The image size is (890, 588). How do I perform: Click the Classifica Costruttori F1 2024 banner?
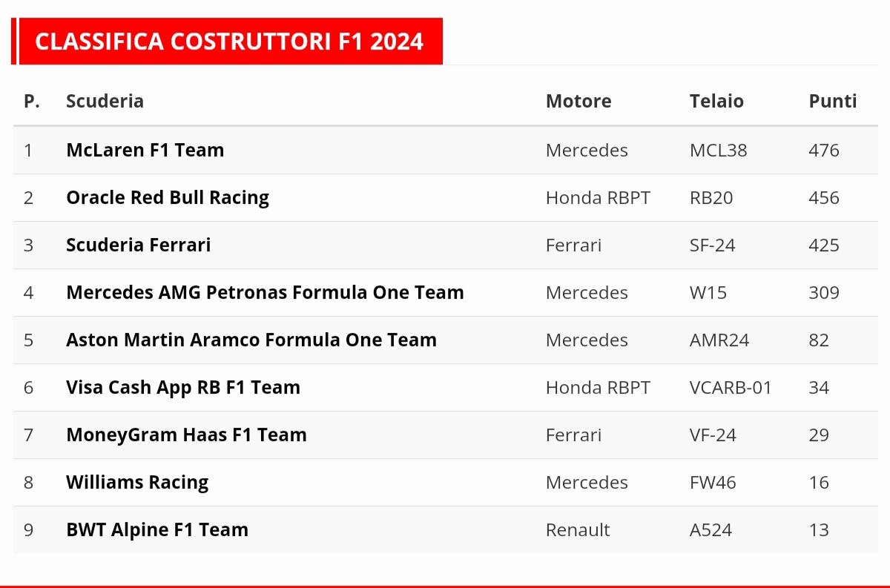[x=229, y=42]
